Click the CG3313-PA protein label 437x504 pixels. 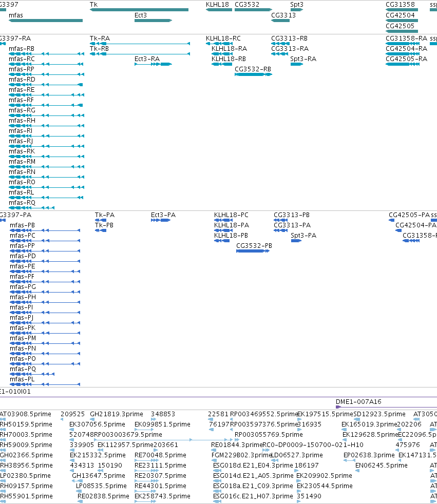click(x=292, y=225)
